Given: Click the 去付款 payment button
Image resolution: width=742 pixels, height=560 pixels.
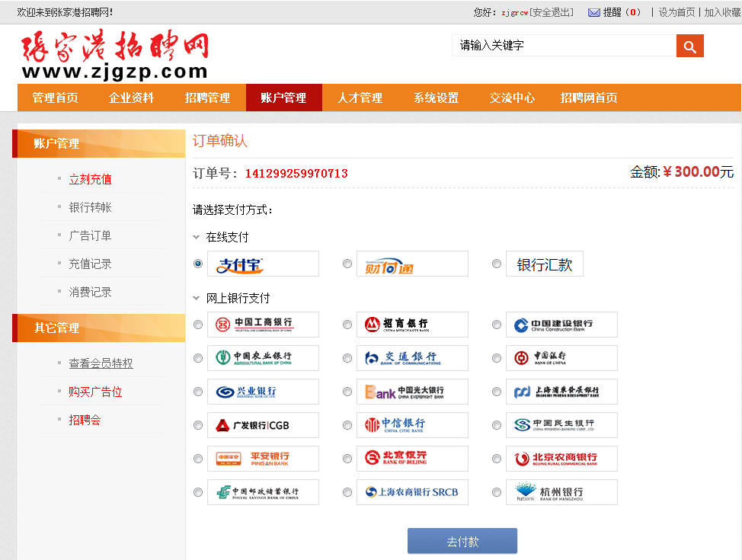Looking at the screenshot, I should pos(462,541).
